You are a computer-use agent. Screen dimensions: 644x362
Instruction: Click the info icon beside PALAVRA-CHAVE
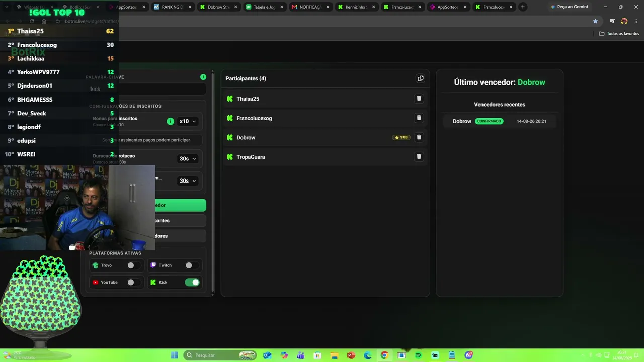[203, 77]
